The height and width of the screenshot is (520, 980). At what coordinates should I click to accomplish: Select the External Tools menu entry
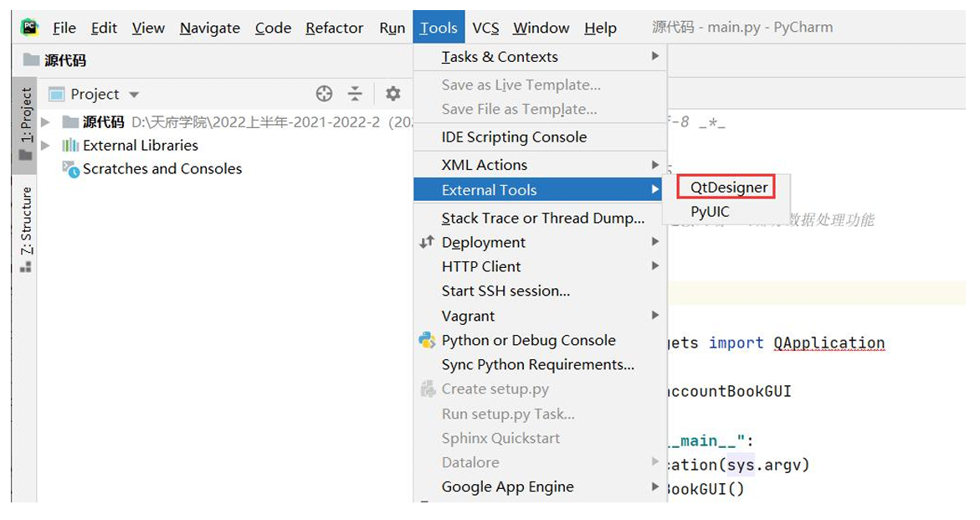click(x=537, y=189)
